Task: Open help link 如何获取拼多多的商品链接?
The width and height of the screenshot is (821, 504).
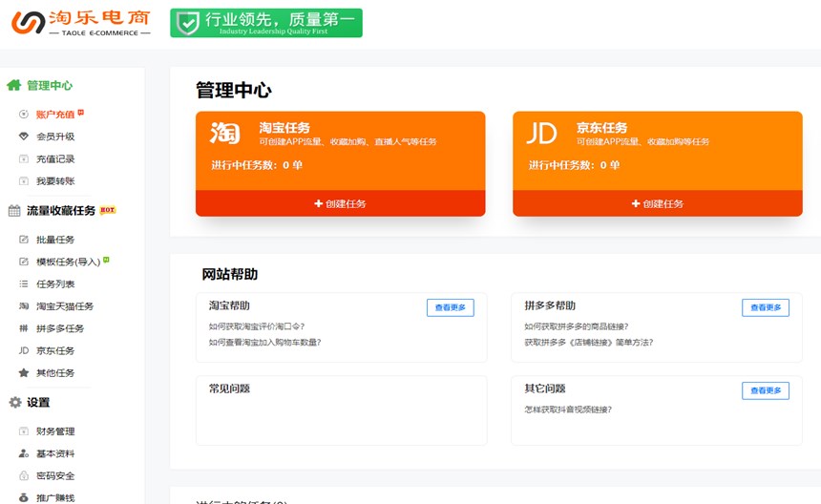Action: click(576, 326)
